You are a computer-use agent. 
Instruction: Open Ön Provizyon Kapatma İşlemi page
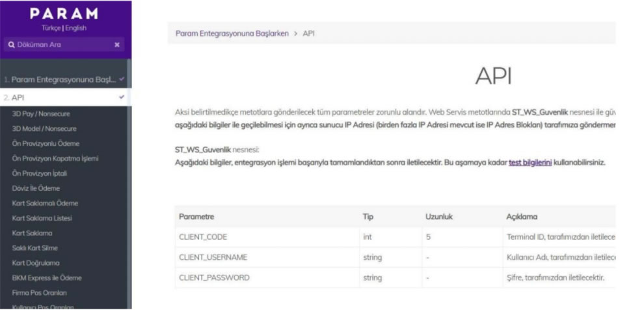pyautogui.click(x=55, y=158)
